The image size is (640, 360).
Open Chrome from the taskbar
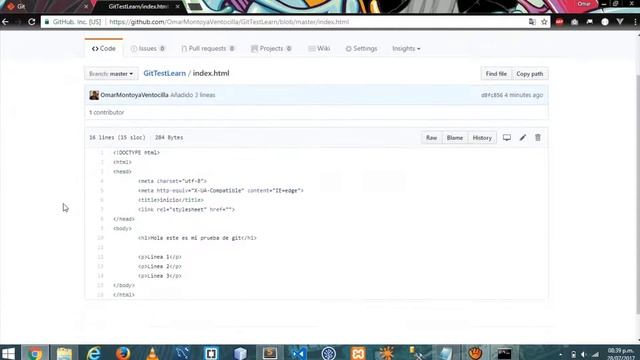[x=35, y=353]
